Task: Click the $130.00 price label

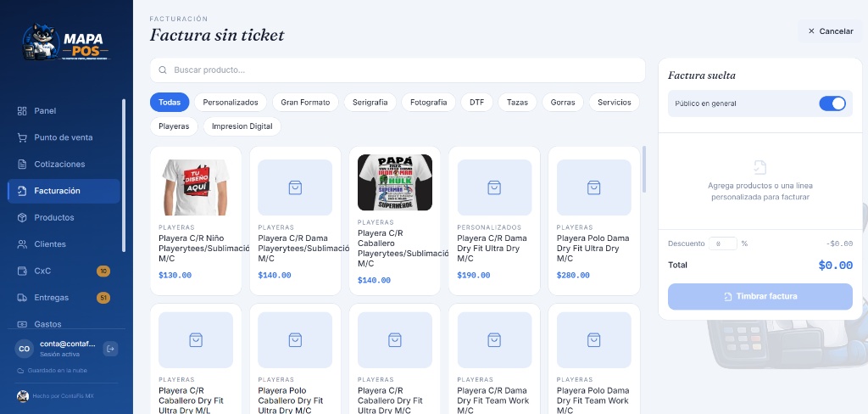Action: pos(175,275)
